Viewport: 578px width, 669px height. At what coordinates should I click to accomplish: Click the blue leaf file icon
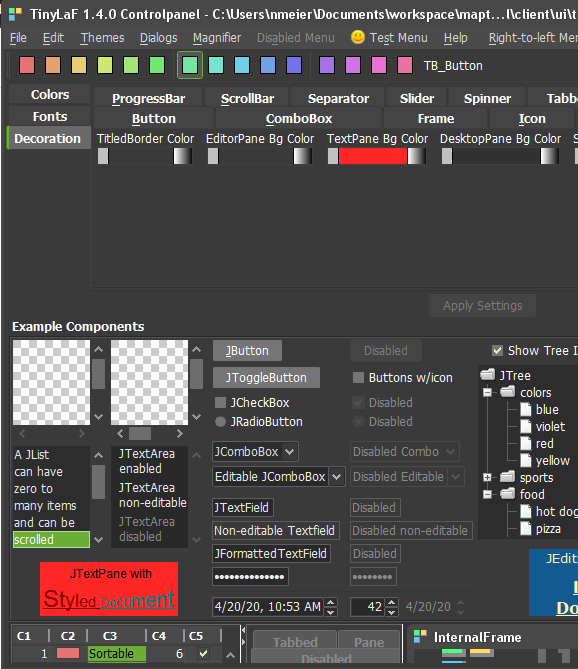(526, 409)
